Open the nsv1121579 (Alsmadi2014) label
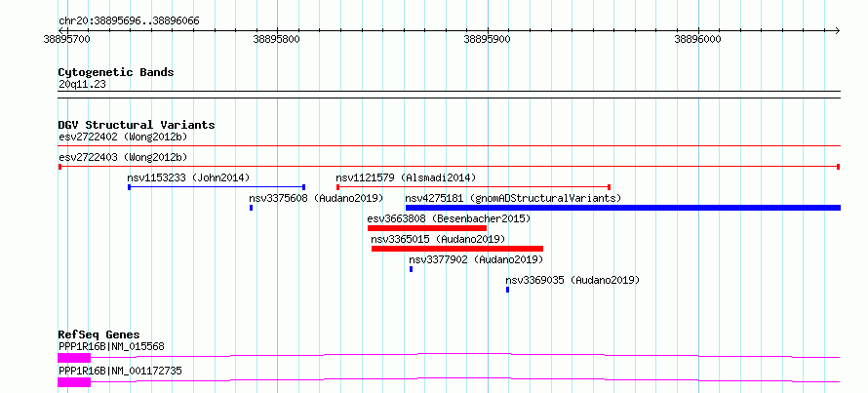 click(406, 177)
